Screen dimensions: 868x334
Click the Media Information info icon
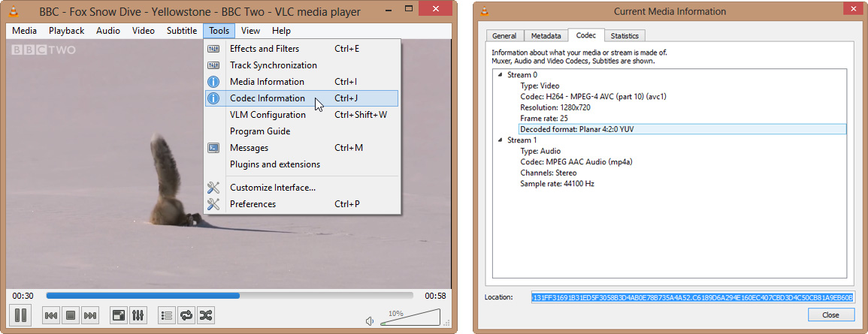point(213,82)
